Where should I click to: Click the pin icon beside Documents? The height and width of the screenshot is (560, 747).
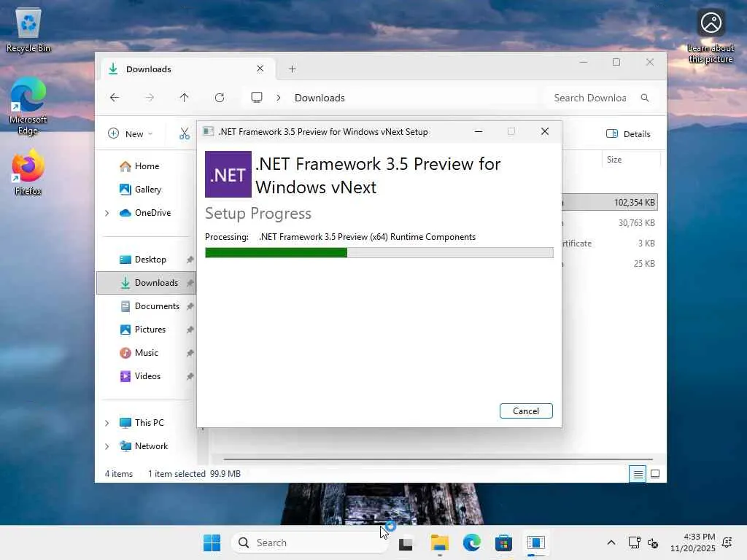click(x=190, y=306)
